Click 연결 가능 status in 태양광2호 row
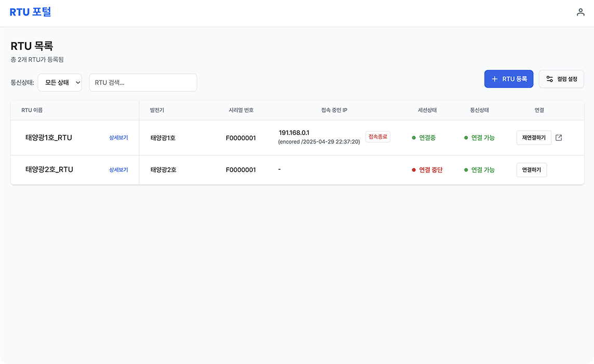 point(479,170)
